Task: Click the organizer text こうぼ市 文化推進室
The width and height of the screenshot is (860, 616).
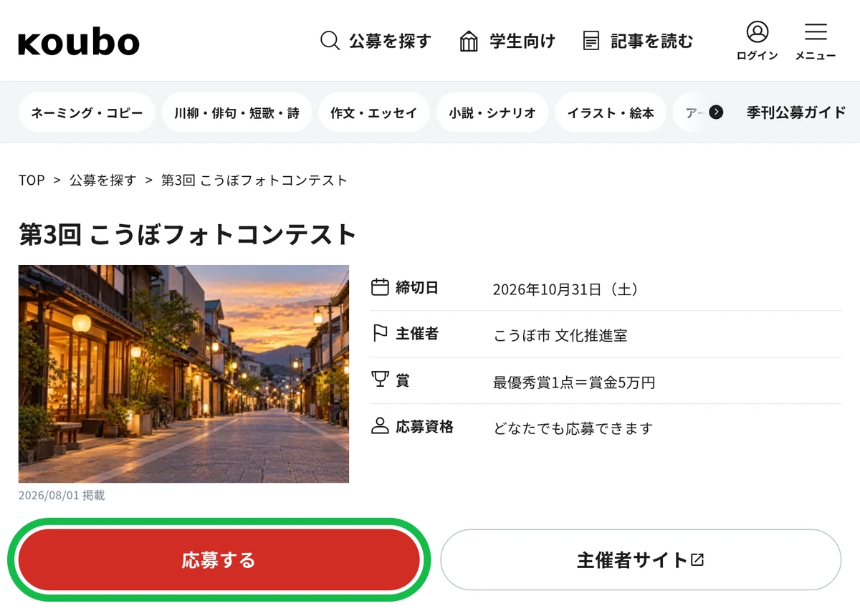Action: click(x=560, y=335)
